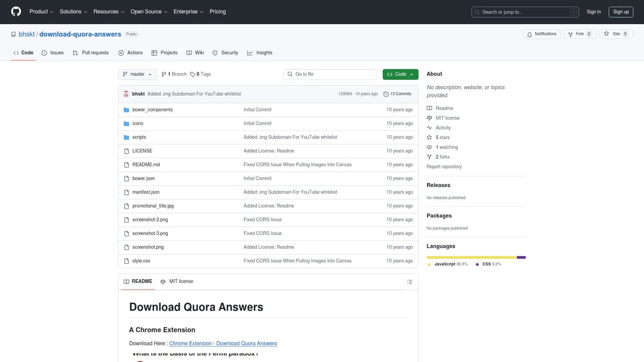Open the manifest.json file
The image size is (644, 362).
click(146, 192)
